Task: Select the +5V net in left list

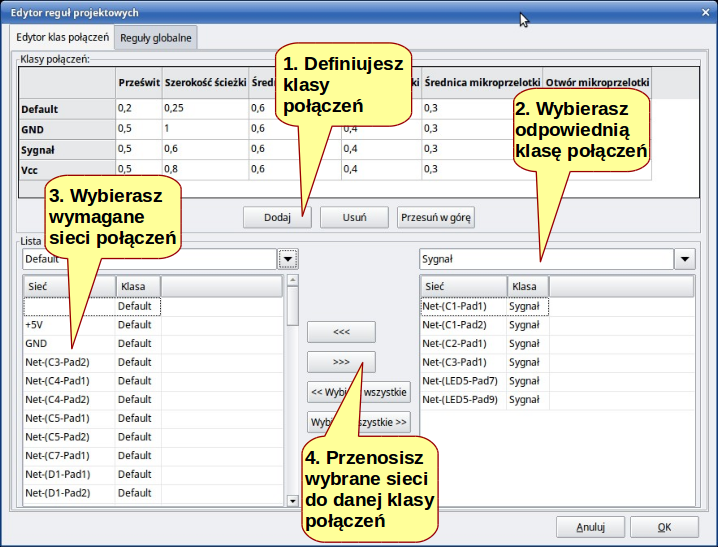Action: [153, 325]
